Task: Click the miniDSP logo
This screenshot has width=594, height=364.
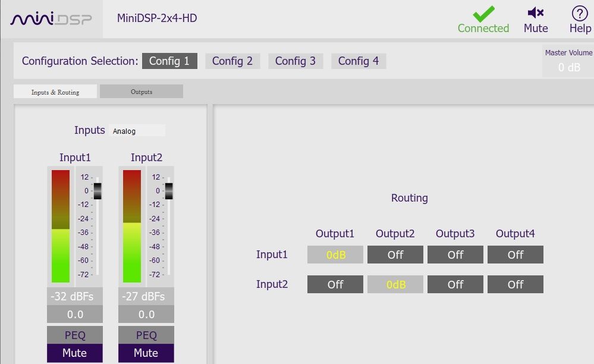Action: pyautogui.click(x=51, y=18)
